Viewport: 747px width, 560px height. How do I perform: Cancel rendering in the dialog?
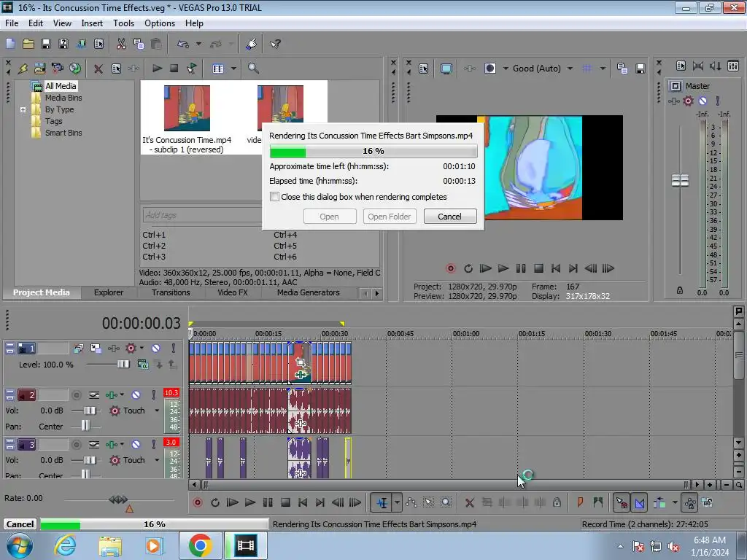[449, 217]
